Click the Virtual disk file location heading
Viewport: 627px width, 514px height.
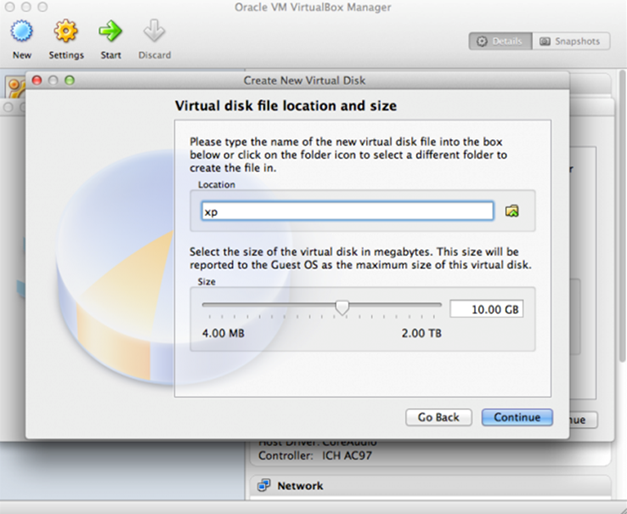tap(286, 106)
